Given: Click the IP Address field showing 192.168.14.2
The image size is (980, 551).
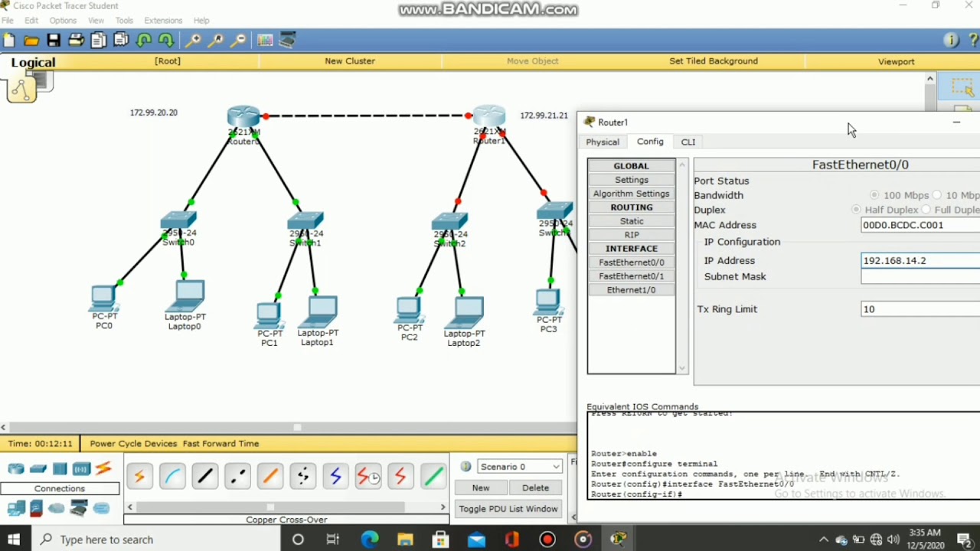Looking at the screenshot, I should click(x=920, y=261).
